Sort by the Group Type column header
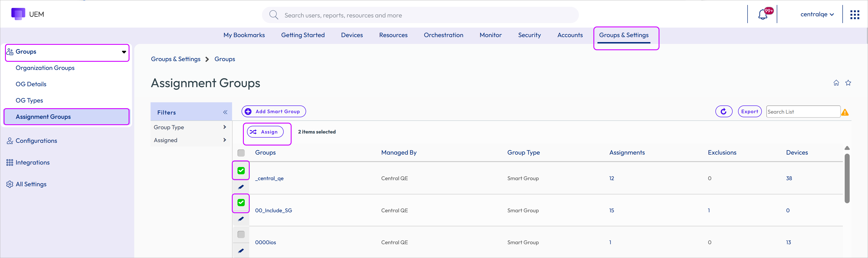This screenshot has width=868, height=258. 523,153
